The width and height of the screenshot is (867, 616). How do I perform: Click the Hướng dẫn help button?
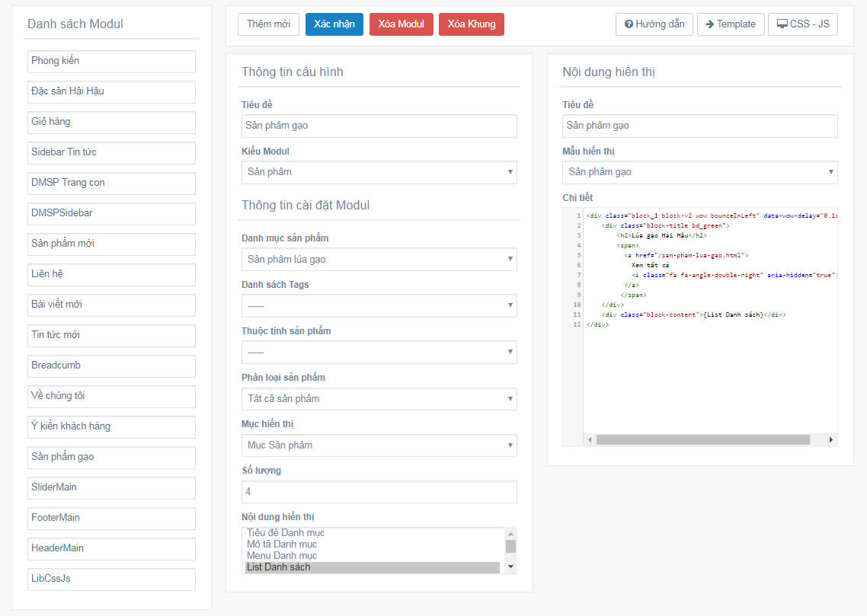pos(654,24)
